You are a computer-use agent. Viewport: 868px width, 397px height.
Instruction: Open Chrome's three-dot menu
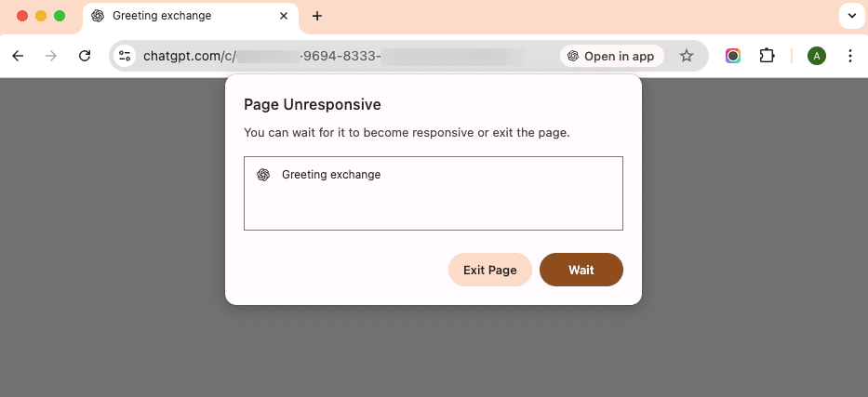850,56
